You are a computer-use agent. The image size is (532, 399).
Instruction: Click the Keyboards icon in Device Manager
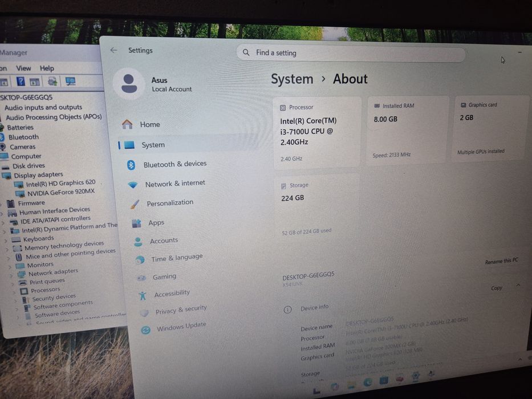click(x=17, y=239)
